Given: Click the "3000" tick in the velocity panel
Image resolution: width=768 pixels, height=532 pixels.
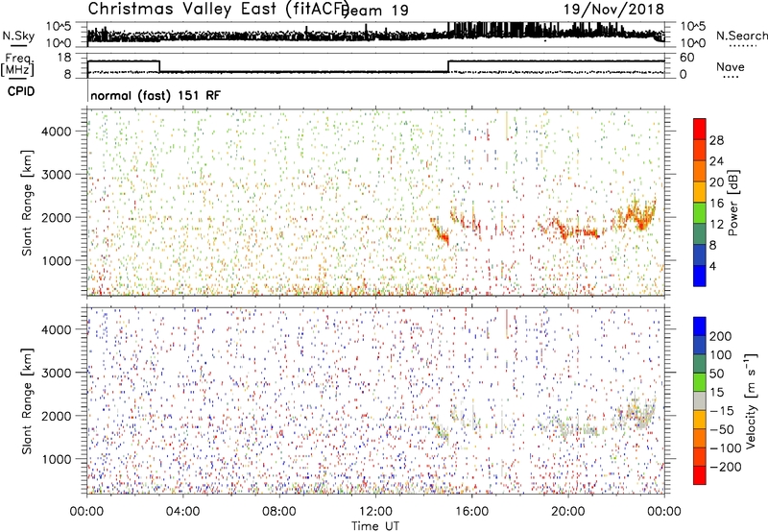Looking at the screenshot, I should 57,373.
